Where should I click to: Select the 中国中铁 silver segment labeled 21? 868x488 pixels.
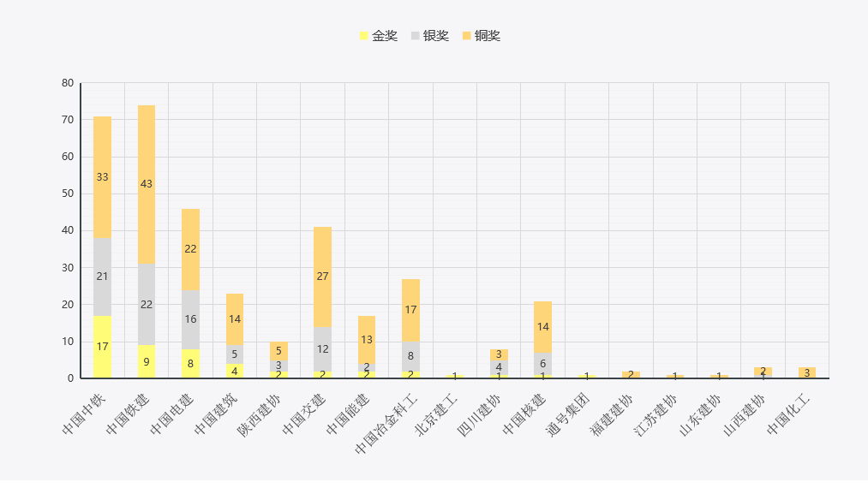click(x=102, y=277)
